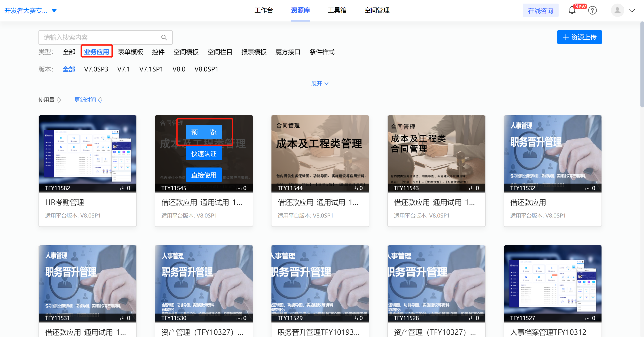
Task: Switch to 工作台 tab
Action: pyautogui.click(x=264, y=10)
